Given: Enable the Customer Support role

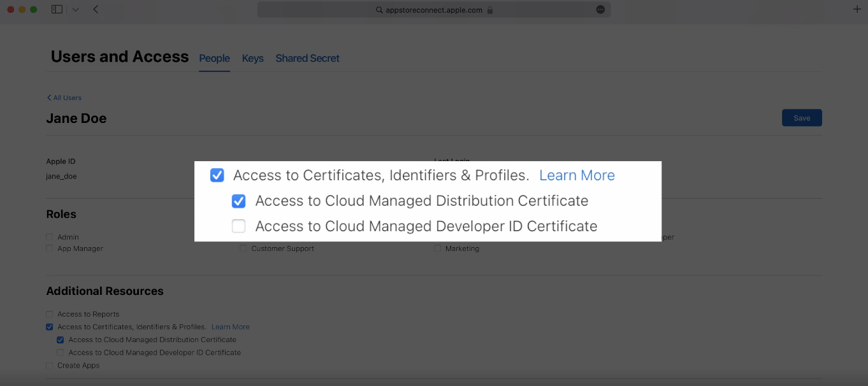Looking at the screenshot, I should pyautogui.click(x=243, y=248).
